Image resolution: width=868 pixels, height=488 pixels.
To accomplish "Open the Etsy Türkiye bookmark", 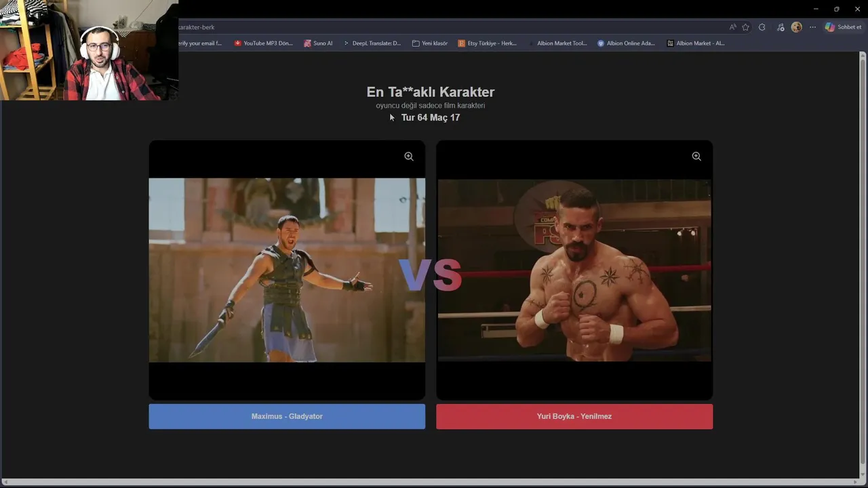I will click(x=487, y=43).
